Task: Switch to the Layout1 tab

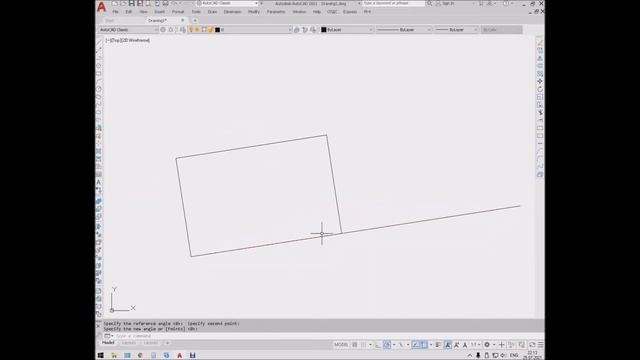Action: pos(129,343)
